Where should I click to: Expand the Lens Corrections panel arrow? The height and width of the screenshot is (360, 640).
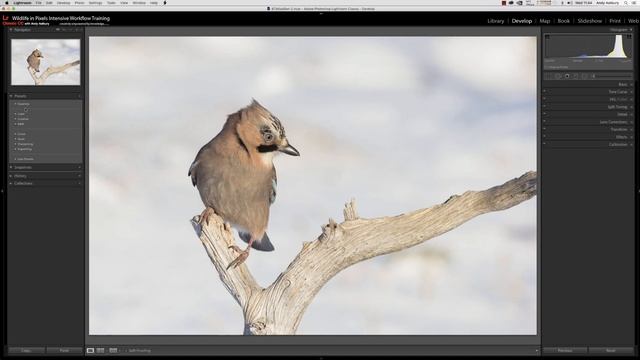(x=631, y=122)
